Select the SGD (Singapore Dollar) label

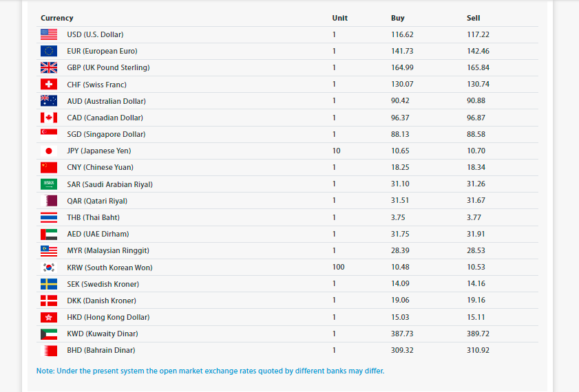point(106,134)
